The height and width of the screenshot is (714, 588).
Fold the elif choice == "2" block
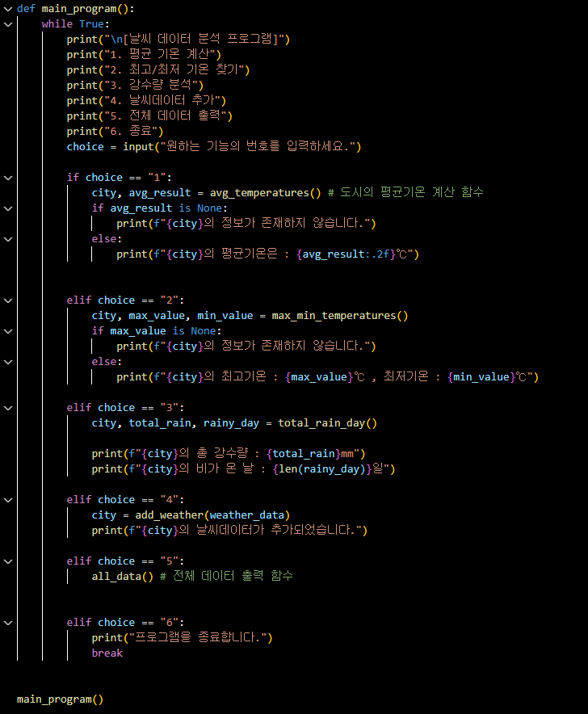8,300
